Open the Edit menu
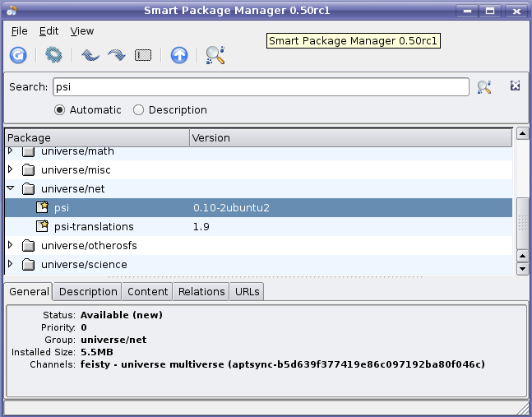 point(49,31)
